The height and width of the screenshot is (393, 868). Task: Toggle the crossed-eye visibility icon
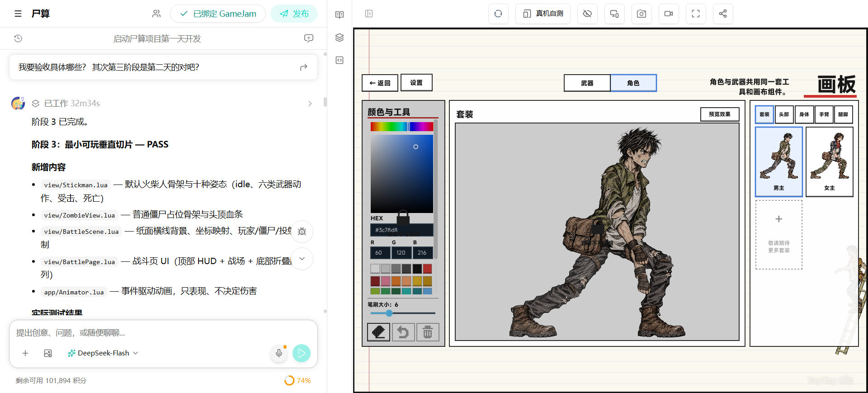pos(587,14)
